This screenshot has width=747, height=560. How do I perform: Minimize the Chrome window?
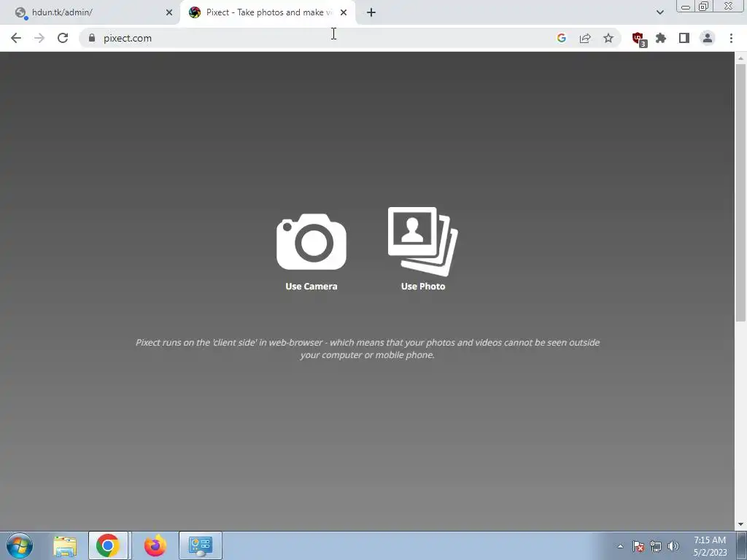686,7
